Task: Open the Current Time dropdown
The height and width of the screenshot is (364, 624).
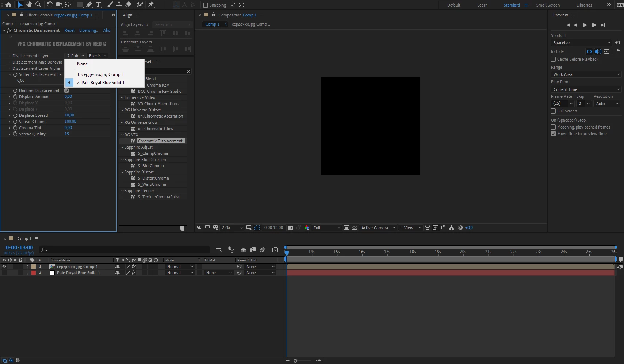Action: pos(586,89)
